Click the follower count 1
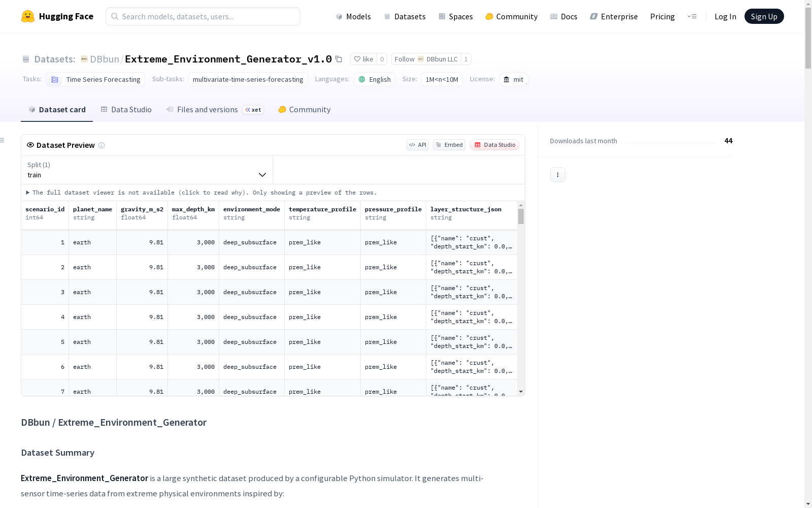Image resolution: width=812 pixels, height=508 pixels. click(x=466, y=59)
